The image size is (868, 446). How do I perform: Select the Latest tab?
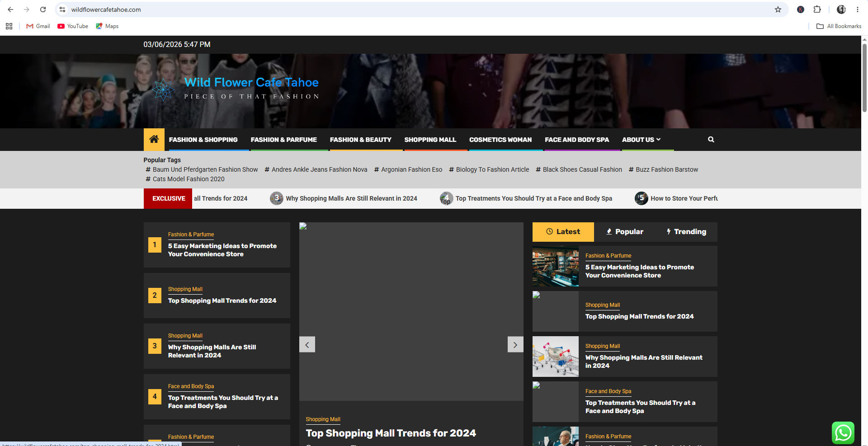pyautogui.click(x=563, y=232)
